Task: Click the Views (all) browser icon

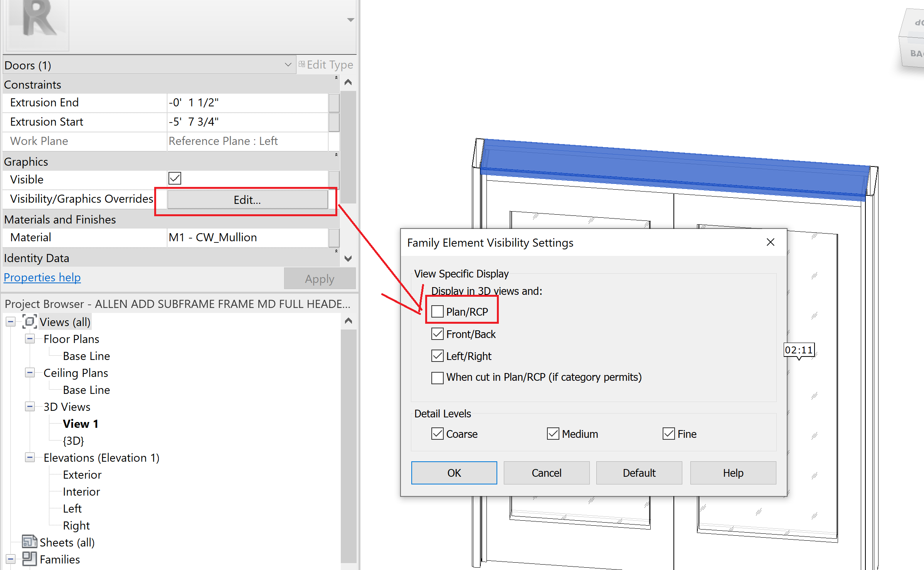Action: [x=29, y=321]
